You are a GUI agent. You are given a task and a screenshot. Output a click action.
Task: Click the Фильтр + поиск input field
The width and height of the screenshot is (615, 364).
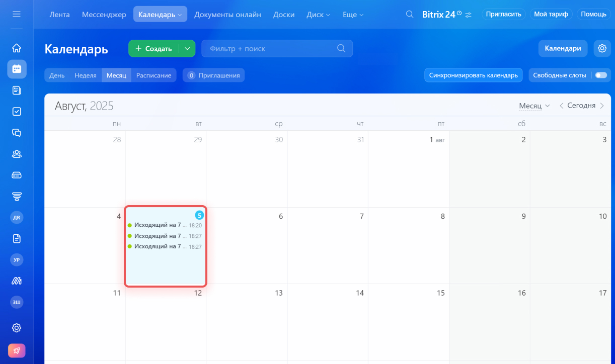point(277,48)
